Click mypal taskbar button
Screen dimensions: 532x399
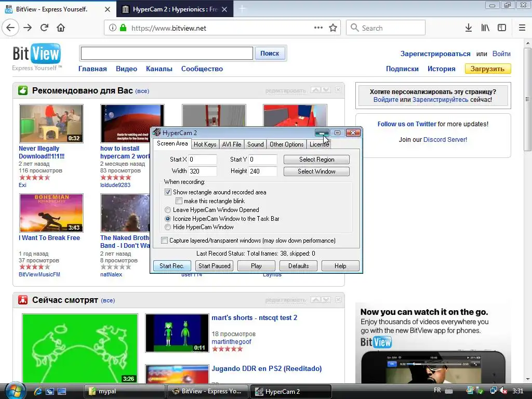[x=124, y=391]
